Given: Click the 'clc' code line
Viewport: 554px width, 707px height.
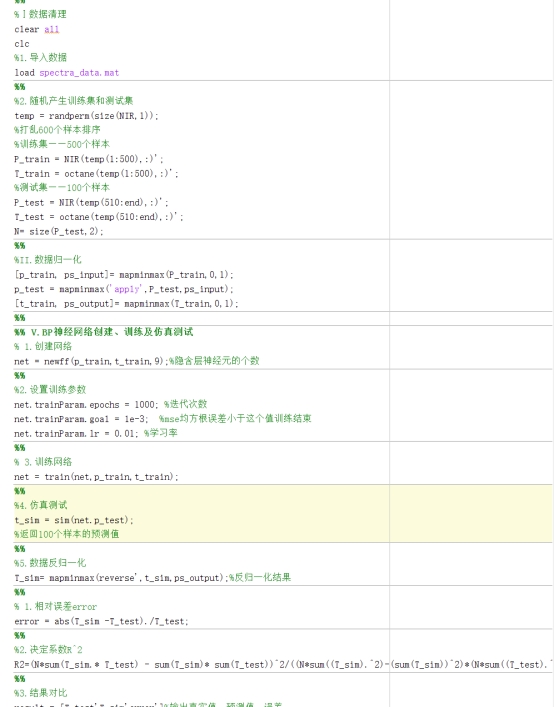Looking at the screenshot, I should tap(22, 44).
